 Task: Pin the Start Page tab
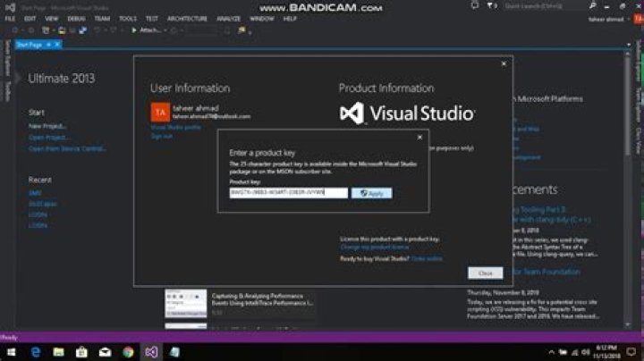[48, 45]
